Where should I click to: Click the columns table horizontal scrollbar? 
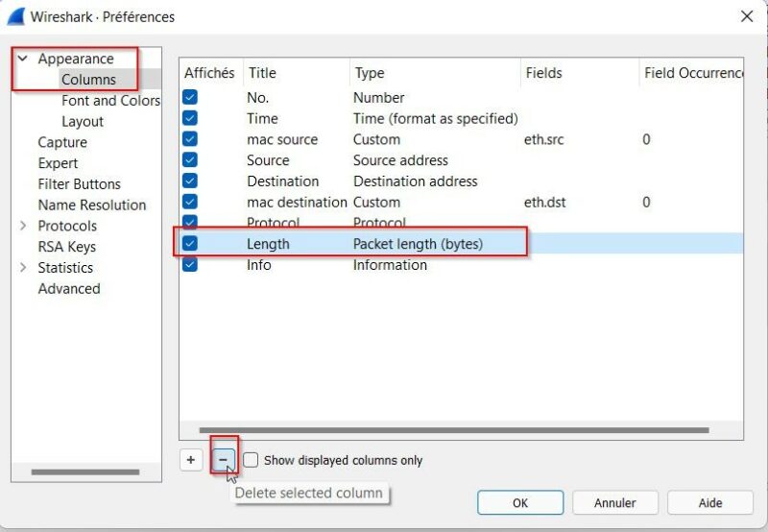[454, 430]
